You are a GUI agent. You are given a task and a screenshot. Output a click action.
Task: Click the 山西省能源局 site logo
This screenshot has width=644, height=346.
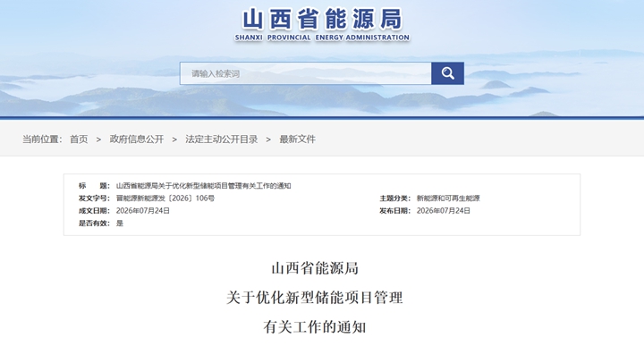click(322, 20)
